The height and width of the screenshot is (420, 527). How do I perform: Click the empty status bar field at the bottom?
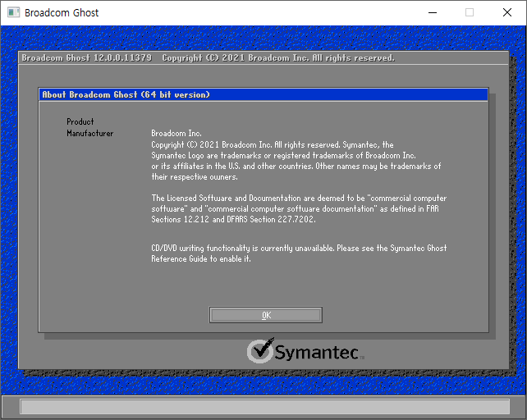(265, 407)
